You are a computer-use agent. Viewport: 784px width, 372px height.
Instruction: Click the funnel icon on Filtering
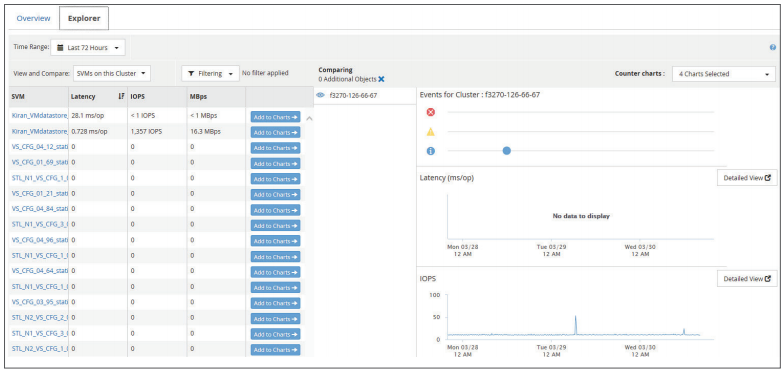click(191, 74)
